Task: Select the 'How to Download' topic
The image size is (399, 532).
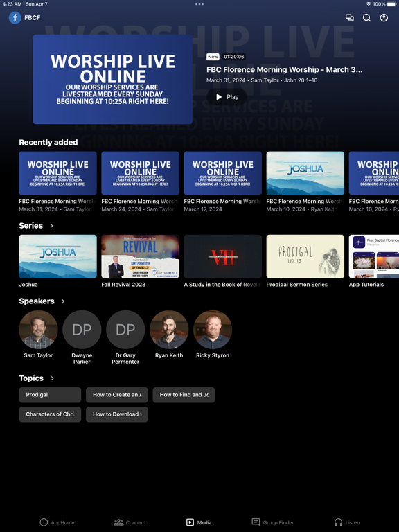Action: (x=116, y=414)
